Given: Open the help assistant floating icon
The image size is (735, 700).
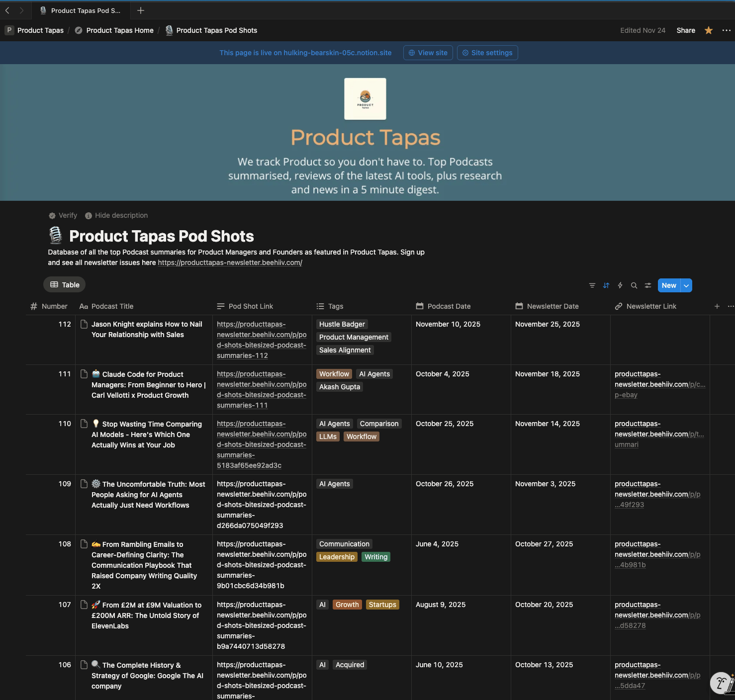Looking at the screenshot, I should (722, 683).
